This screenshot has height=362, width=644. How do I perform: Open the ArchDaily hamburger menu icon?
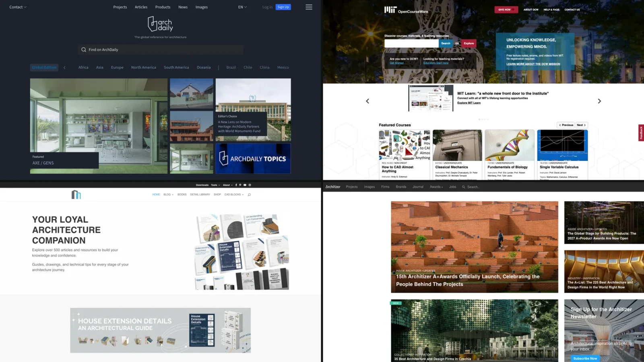coord(309,7)
